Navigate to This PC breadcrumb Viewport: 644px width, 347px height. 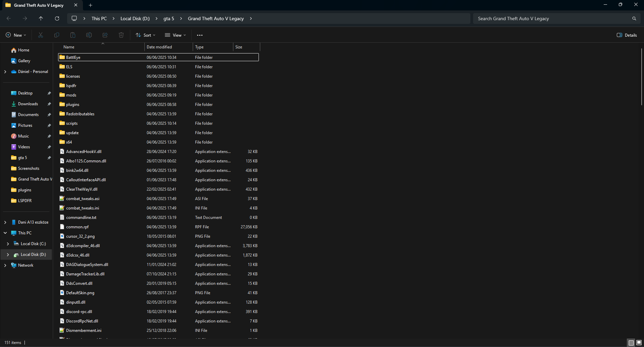tap(99, 18)
